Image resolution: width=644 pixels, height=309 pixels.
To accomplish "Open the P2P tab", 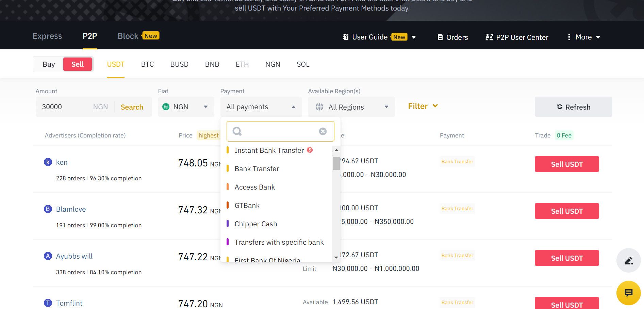I will pyautogui.click(x=90, y=36).
